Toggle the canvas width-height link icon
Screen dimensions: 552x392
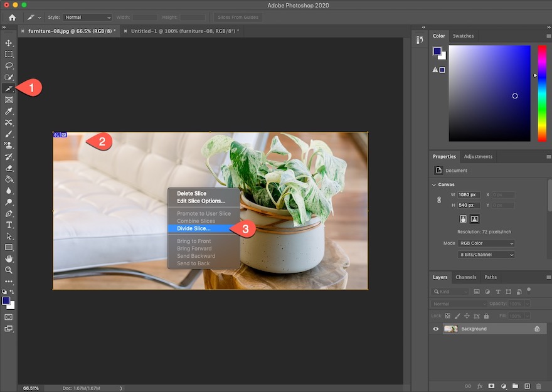point(439,200)
